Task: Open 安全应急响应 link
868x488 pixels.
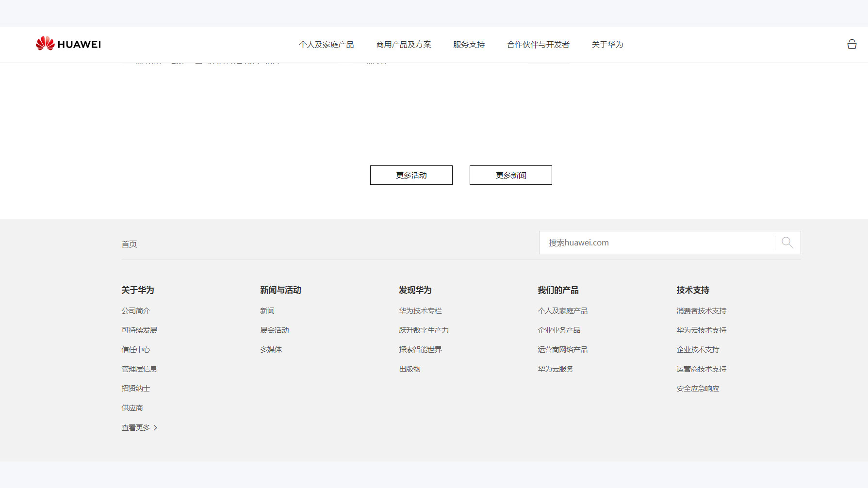Action: pyautogui.click(x=698, y=389)
